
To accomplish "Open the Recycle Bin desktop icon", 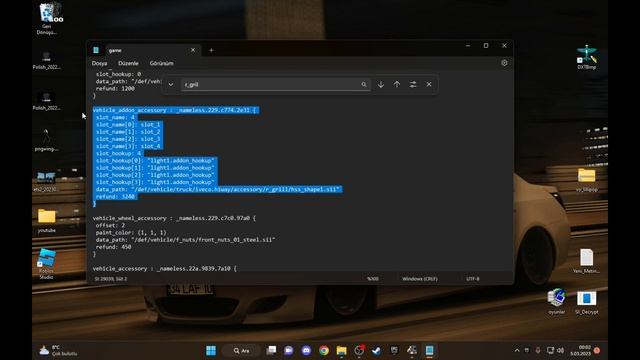I will coord(48,18).
